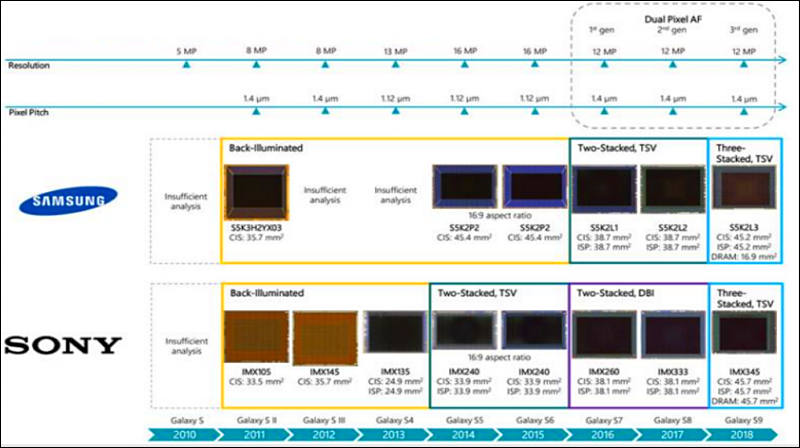This screenshot has height=448, width=800.
Task: Select the 13 MP resolution marker
Action: (395, 64)
